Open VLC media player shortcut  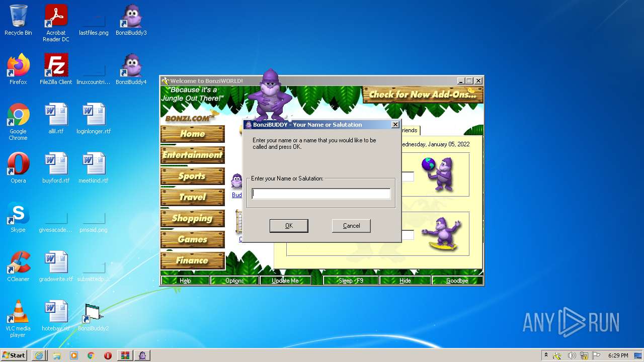18,319
